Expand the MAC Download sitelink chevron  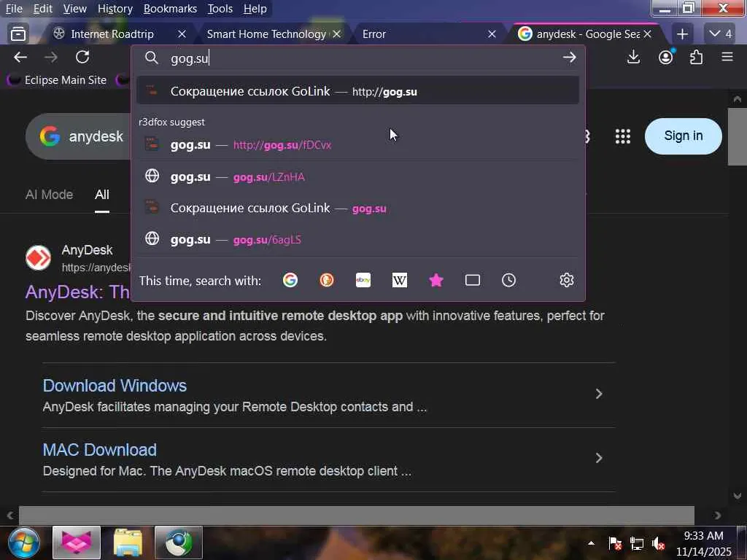pos(599,458)
